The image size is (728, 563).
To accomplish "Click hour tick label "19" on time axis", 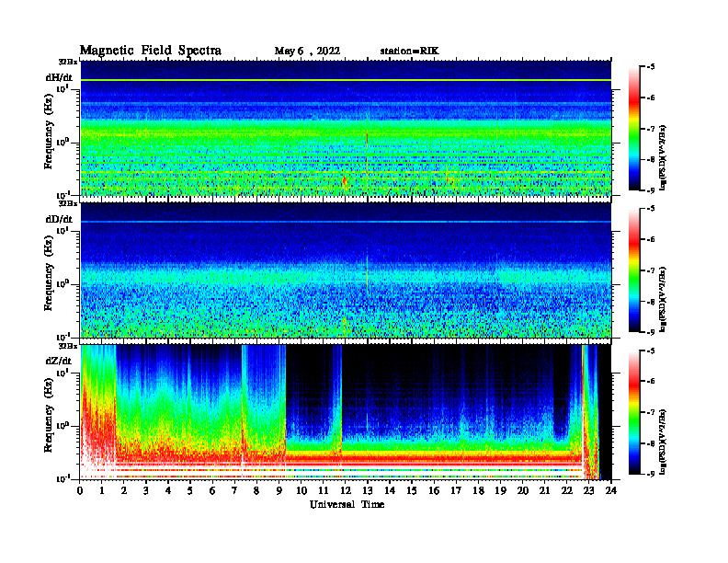I will (500, 490).
